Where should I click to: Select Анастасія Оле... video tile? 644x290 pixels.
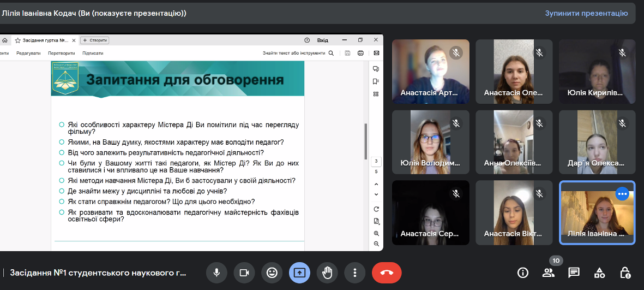(514, 72)
